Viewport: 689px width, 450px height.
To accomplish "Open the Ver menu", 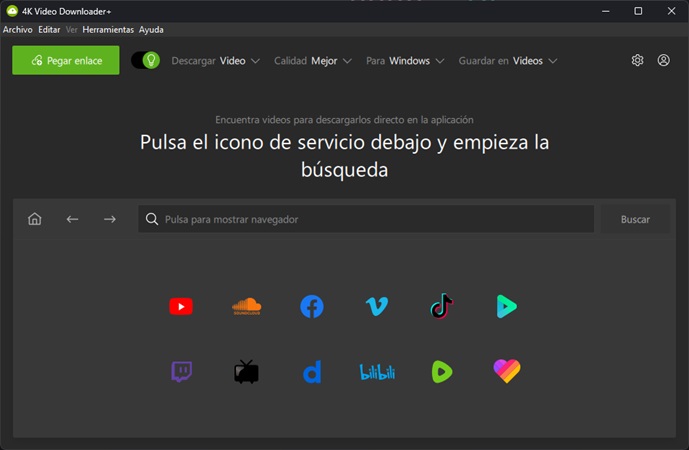I will [72, 29].
